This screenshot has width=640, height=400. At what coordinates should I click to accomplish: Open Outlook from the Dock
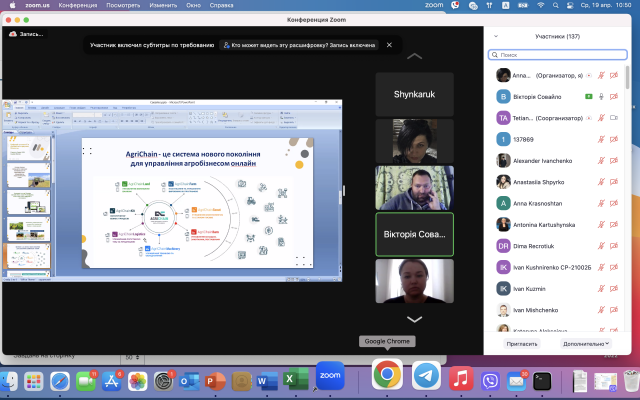[x=189, y=381]
